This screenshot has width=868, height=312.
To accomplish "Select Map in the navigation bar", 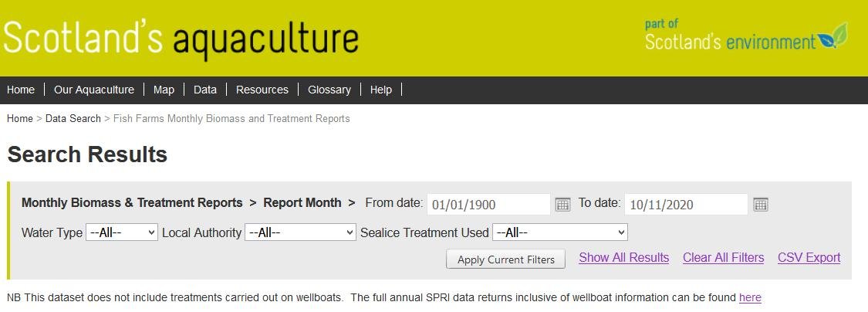I will pos(164,90).
